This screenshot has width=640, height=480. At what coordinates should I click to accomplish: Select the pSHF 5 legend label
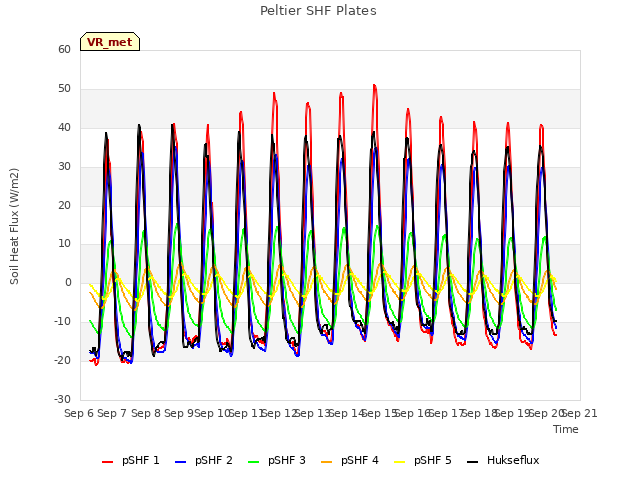(433, 460)
